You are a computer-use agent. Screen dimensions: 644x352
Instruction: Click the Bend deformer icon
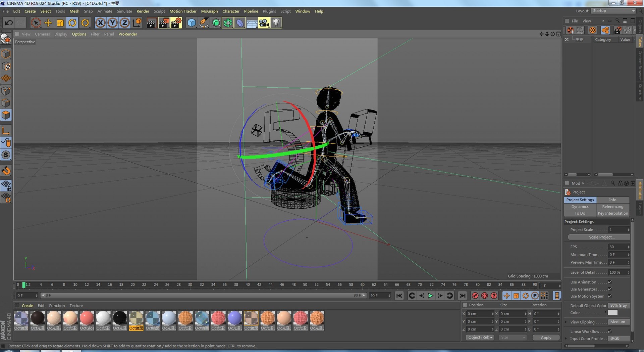pyautogui.click(x=240, y=23)
